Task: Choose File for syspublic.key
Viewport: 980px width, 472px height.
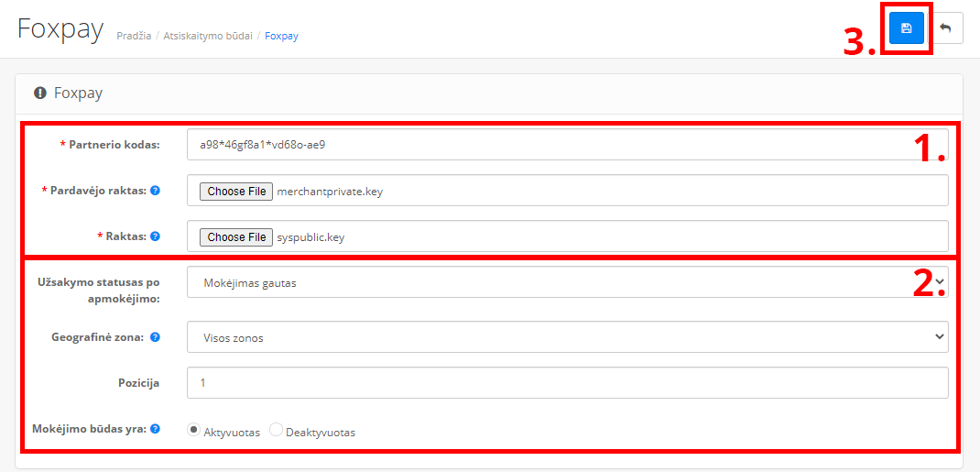Action: point(236,237)
